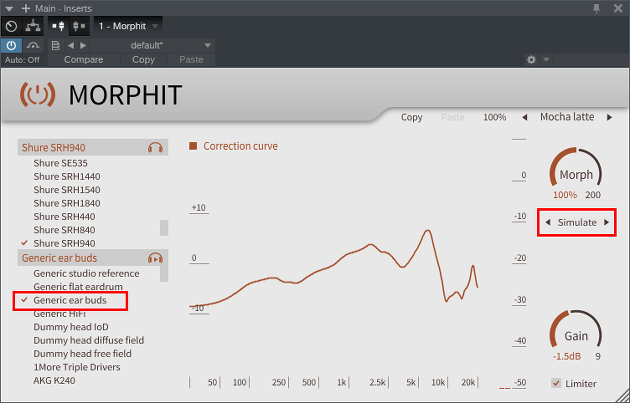Choose Shure SRH1840 from the list
Image resolution: width=630 pixels, height=403 pixels.
click(67, 203)
